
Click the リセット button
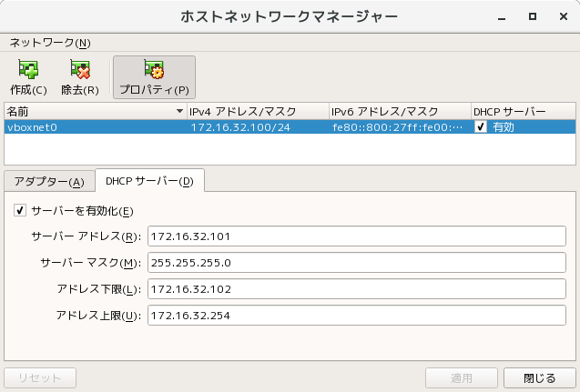(x=40, y=378)
